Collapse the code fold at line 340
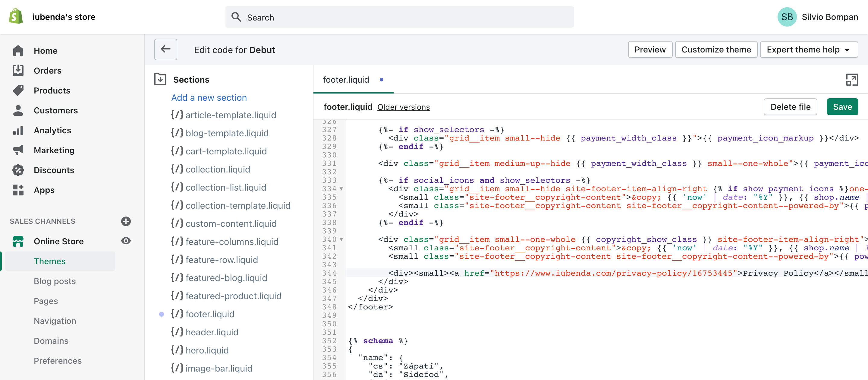Image resolution: width=868 pixels, height=380 pixels. coord(341,239)
